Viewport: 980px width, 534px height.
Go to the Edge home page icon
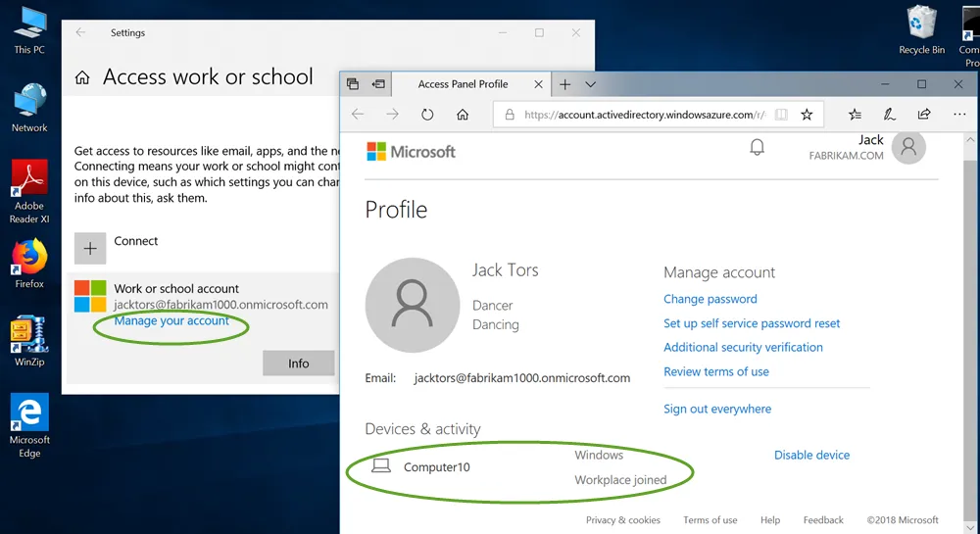[463, 115]
